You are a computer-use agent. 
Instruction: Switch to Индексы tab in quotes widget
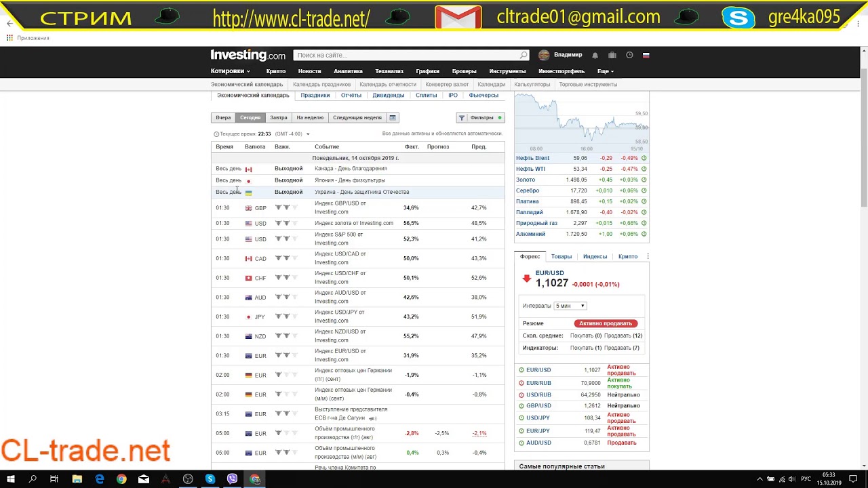595,256
